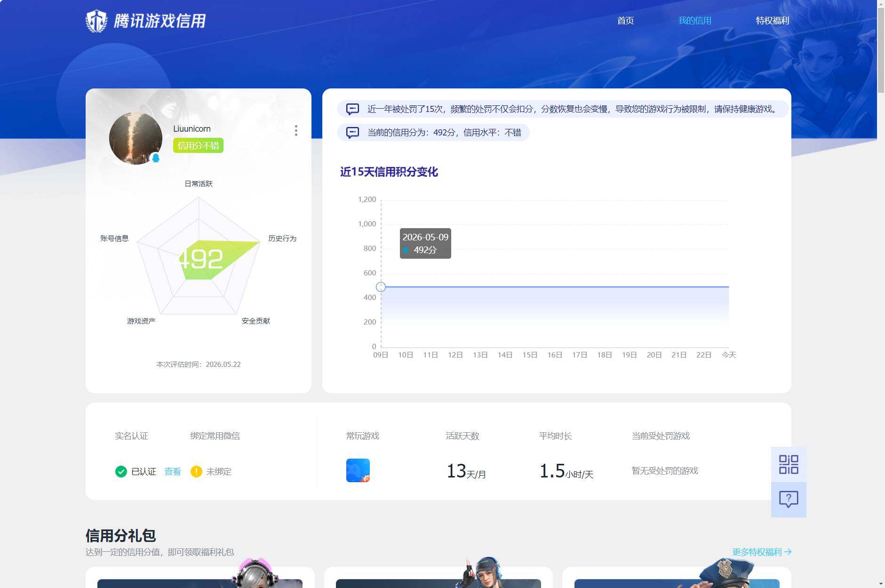885x588 pixels.
Task: Open the QR code side button
Action: coord(789,464)
